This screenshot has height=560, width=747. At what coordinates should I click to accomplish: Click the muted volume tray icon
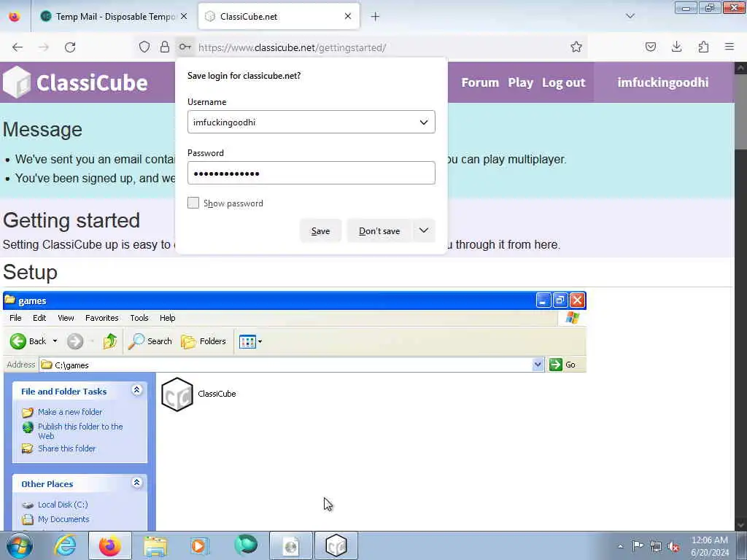(673, 546)
